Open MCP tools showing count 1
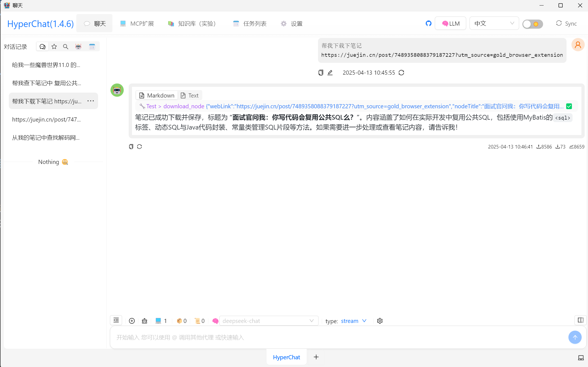This screenshot has width=588, height=367. [161, 321]
